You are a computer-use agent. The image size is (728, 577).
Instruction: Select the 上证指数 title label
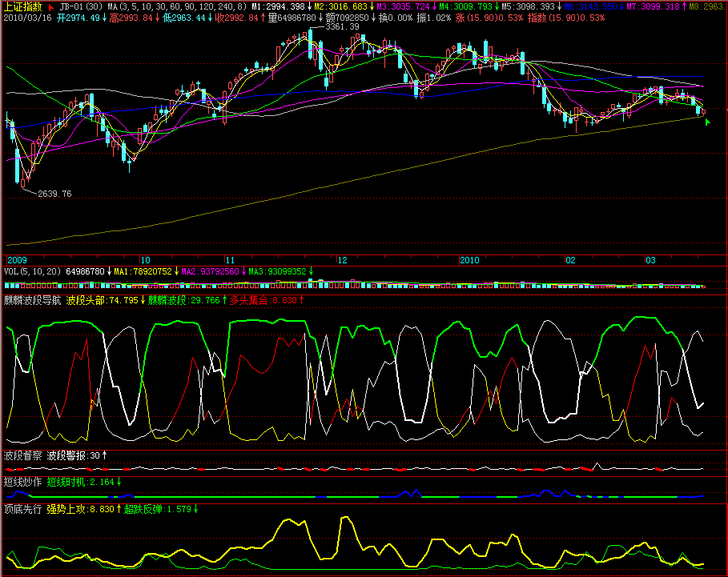(x=23, y=6)
